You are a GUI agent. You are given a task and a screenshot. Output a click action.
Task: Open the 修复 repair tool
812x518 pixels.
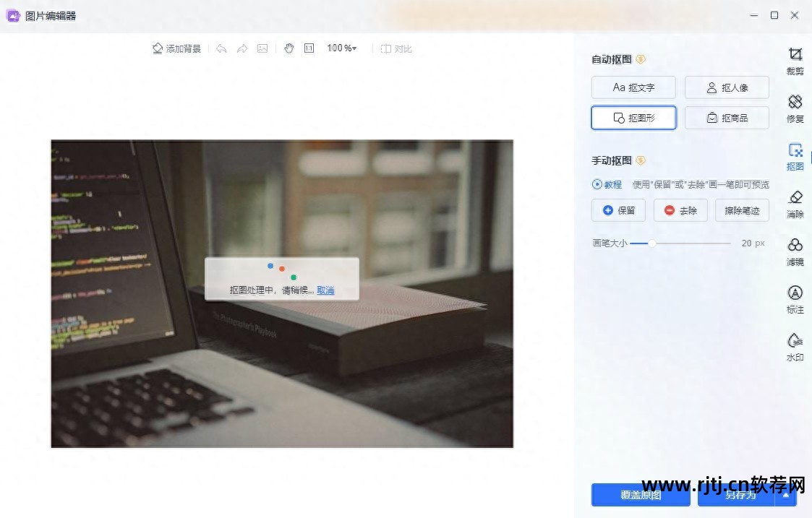(795, 108)
